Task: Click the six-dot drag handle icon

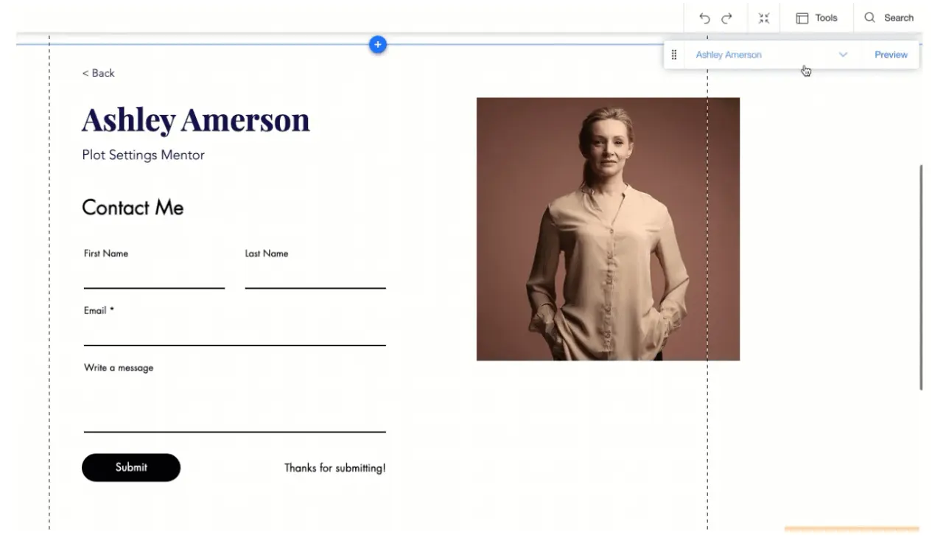Action: pyautogui.click(x=673, y=55)
